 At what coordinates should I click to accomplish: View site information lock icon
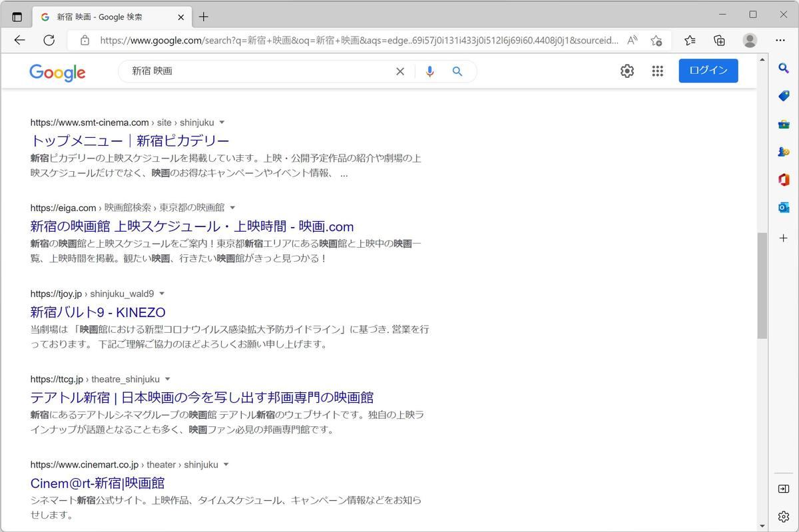pos(85,41)
